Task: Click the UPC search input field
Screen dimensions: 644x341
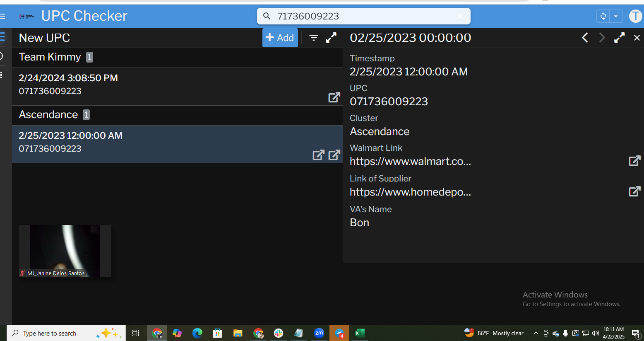Action: pyautogui.click(x=364, y=16)
